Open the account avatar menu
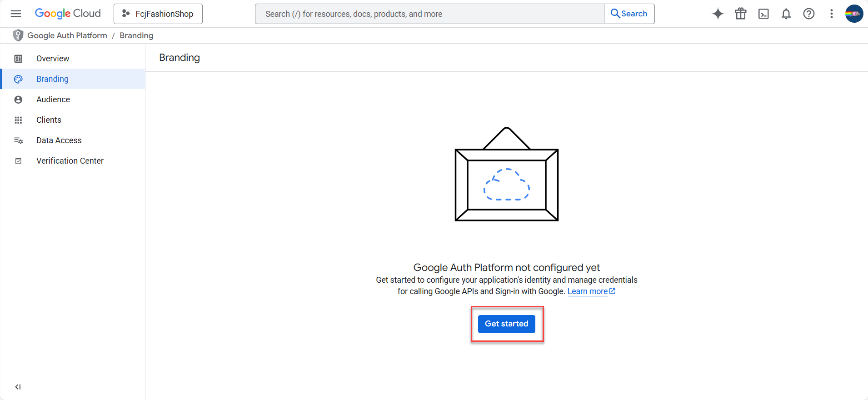This screenshot has width=868, height=400. [x=854, y=14]
